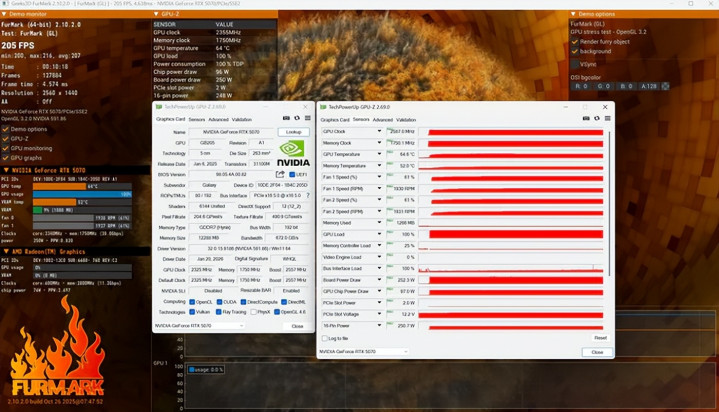The width and height of the screenshot is (719, 412).
Task: Click screenshot camera icon in GPU-Z Sensors window
Action: [x=586, y=118]
